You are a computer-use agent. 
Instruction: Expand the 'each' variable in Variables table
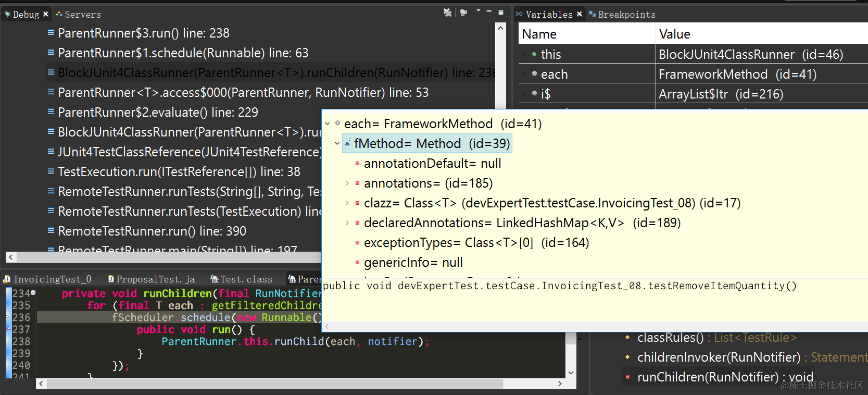pos(524,74)
